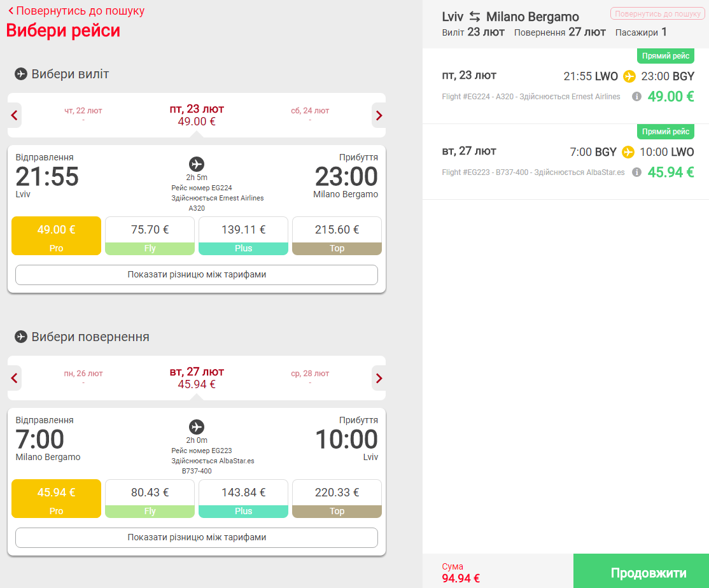Select the Fly fare 75.70 € for departure
Screen dimensions: 709x588
(x=150, y=236)
